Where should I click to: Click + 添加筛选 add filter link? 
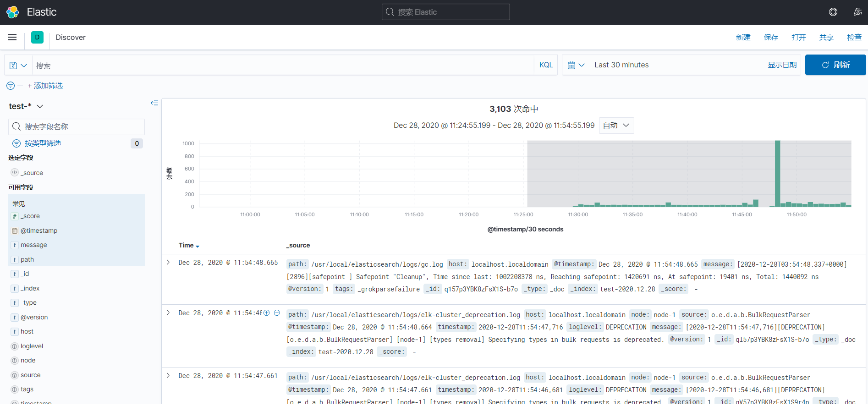[45, 86]
